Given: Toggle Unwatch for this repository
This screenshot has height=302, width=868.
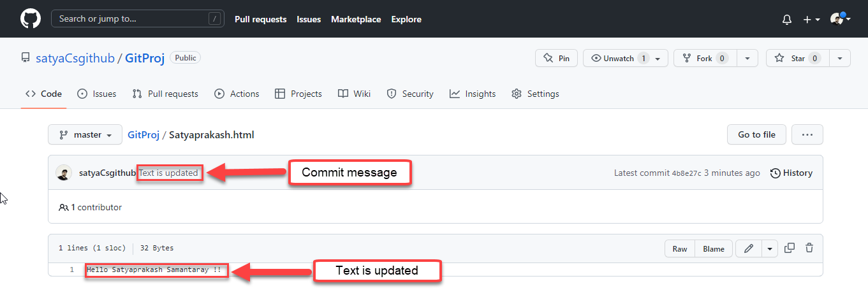Looking at the screenshot, I should point(619,58).
